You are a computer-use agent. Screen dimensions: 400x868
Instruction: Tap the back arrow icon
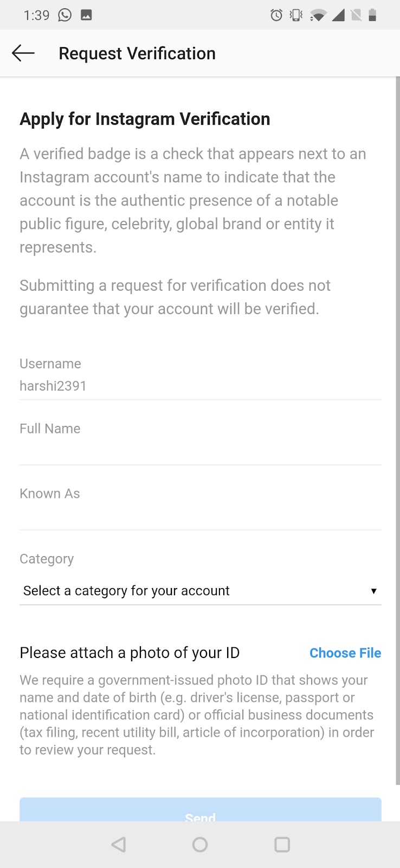[23, 53]
